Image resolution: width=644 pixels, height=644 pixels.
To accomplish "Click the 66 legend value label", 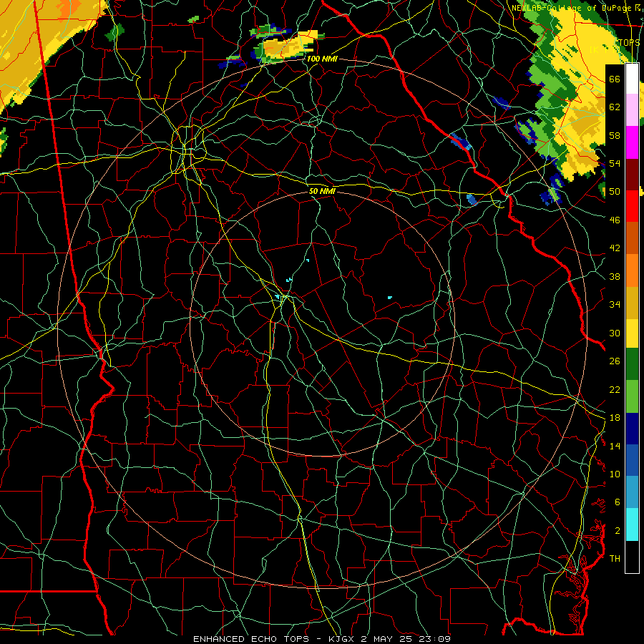I will [615, 79].
